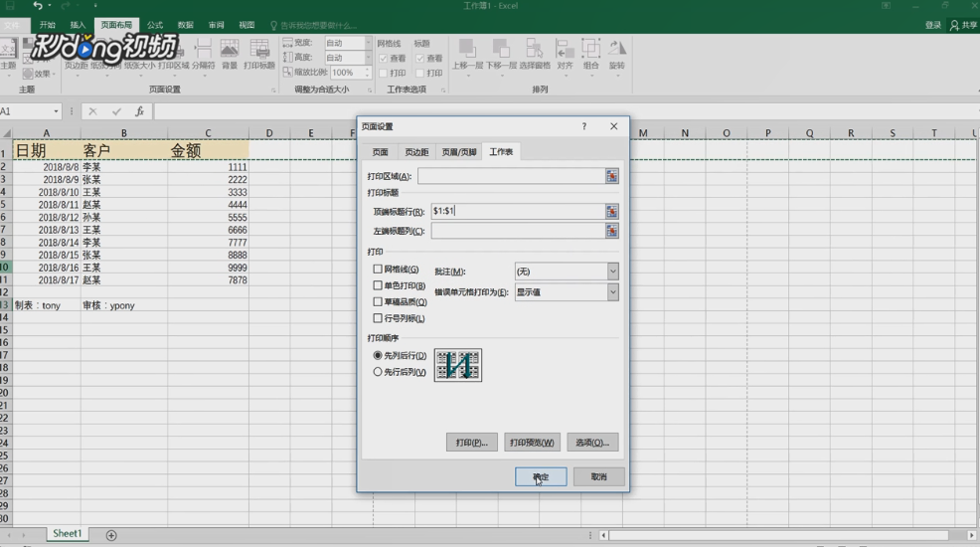This screenshot has width=980, height=547.
Task: Switch to the 页边距 tab in the dialog
Action: (416, 152)
